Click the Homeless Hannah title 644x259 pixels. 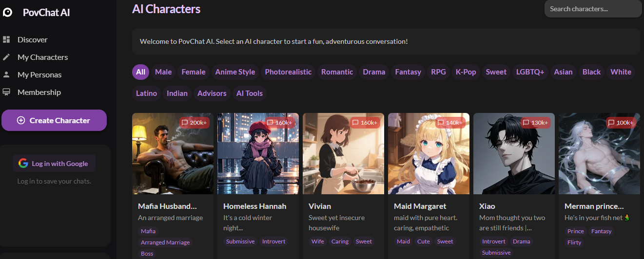point(254,206)
